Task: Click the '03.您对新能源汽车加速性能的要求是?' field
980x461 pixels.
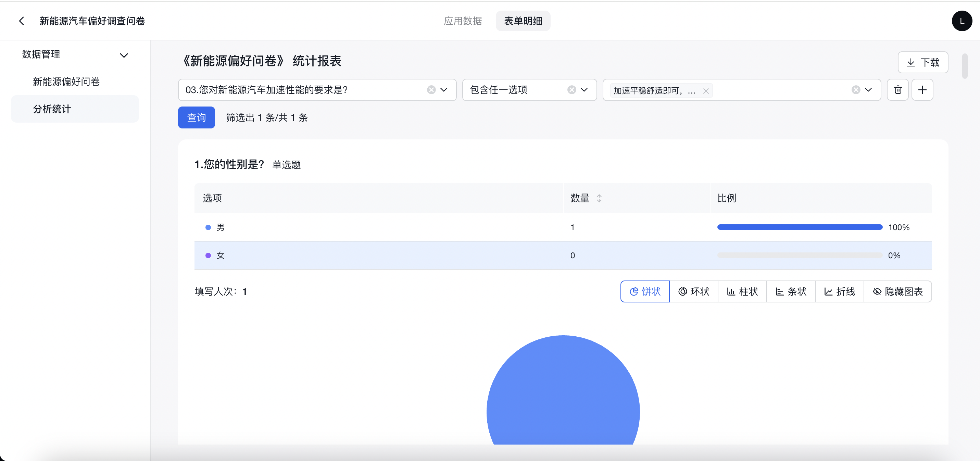Action: (x=317, y=90)
